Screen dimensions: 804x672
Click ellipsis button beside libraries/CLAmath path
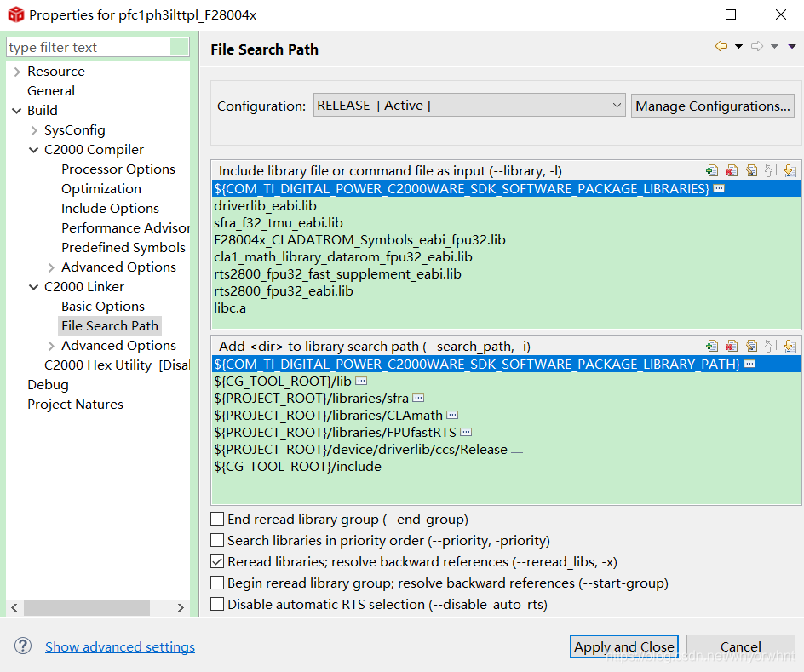[x=452, y=415]
